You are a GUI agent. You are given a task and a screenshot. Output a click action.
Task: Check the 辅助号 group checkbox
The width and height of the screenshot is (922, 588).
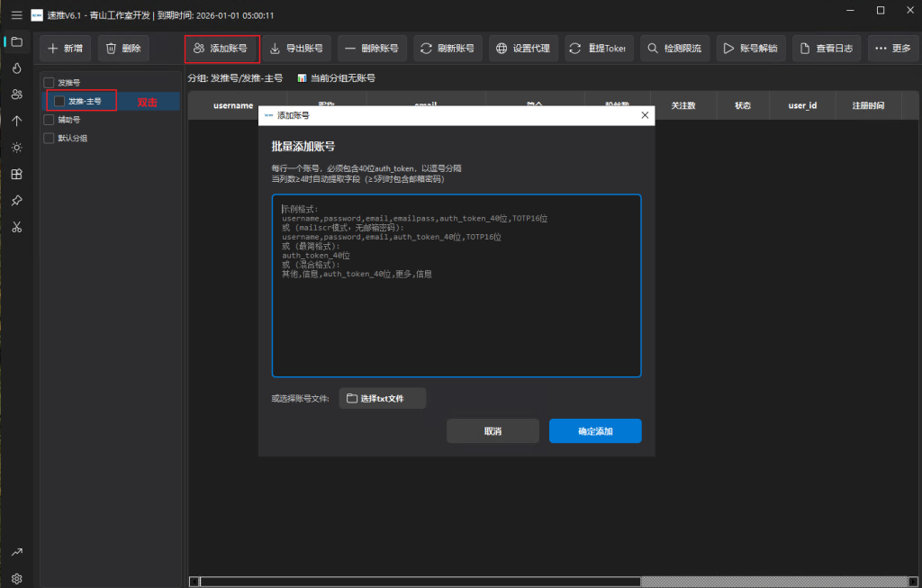(50, 119)
